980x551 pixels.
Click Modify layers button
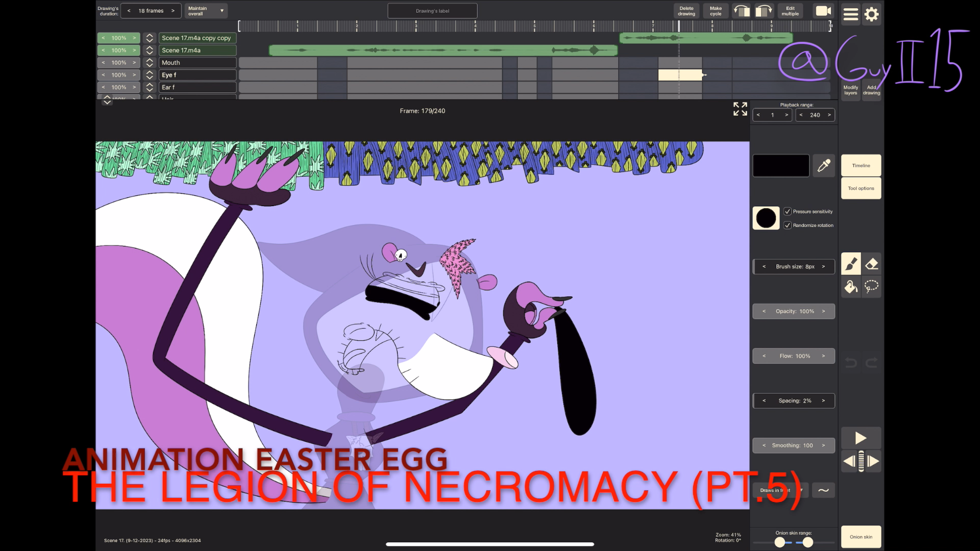pyautogui.click(x=850, y=90)
